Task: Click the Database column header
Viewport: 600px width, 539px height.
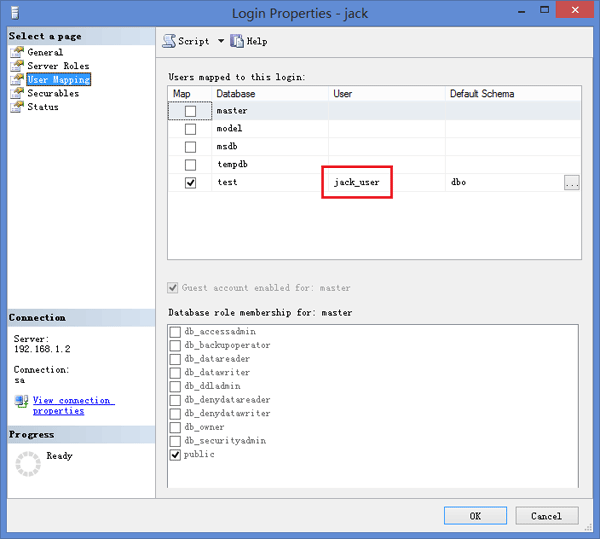Action: (270, 94)
